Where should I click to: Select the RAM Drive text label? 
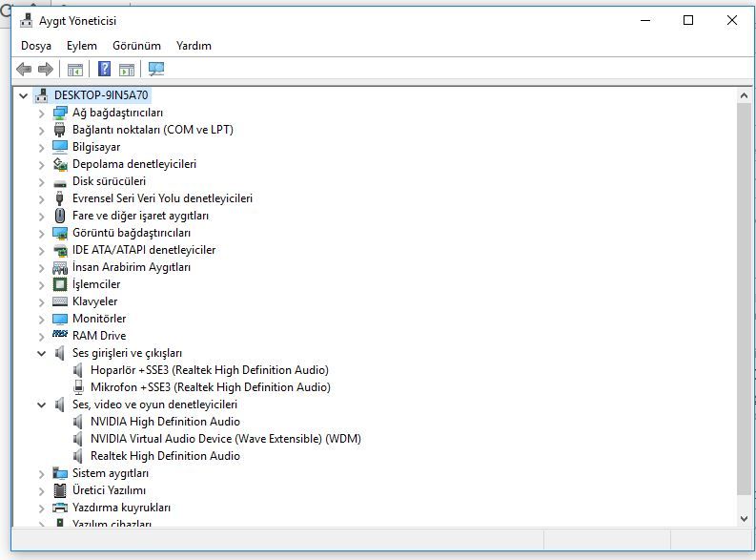(x=99, y=336)
